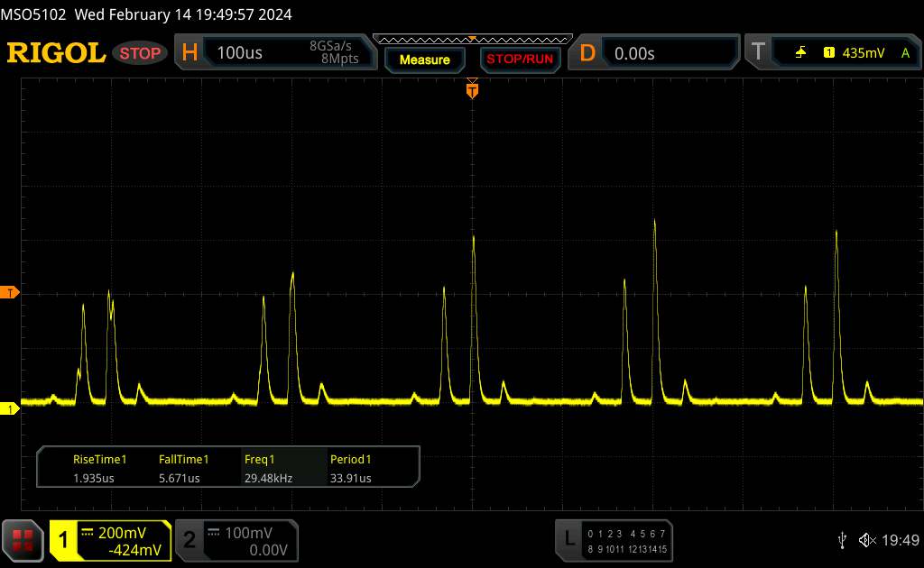Select the RiseTime1 measurement
The height and width of the screenshot is (568, 924).
(99, 459)
